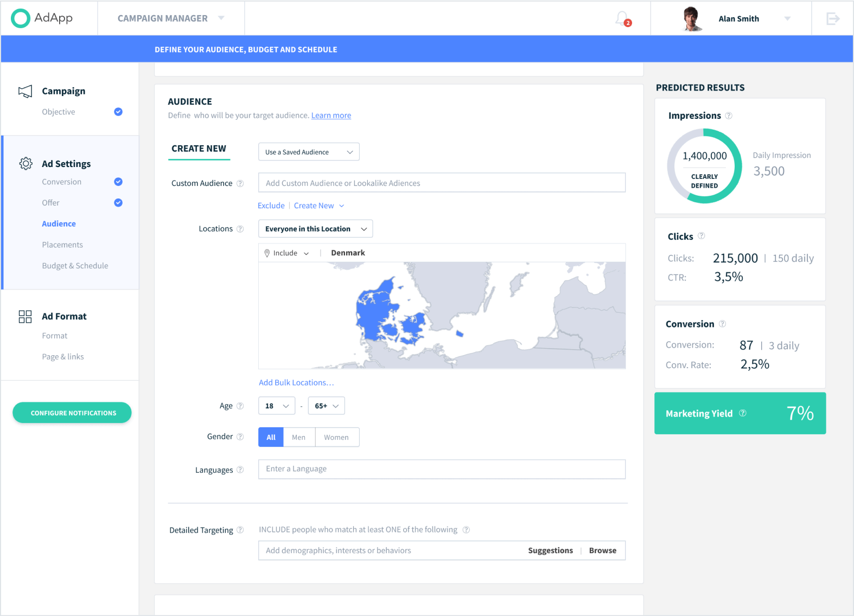Click the Campaign sidebar heading
Screen dimensions: 854x616
coord(63,91)
